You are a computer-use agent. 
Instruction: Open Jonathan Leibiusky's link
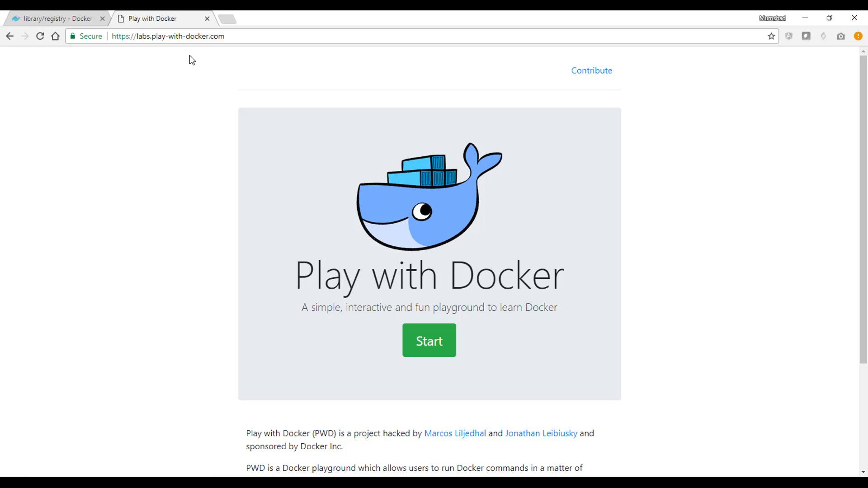(541, 433)
